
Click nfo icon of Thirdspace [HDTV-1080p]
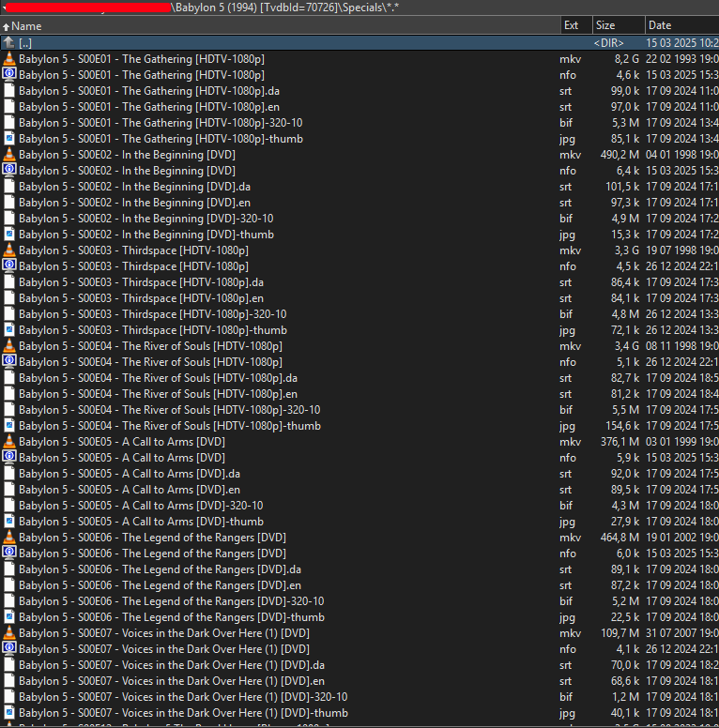8,266
